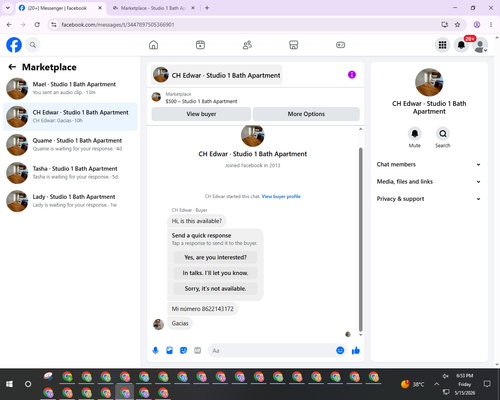
Task: Click the More Options button
Action: click(x=306, y=114)
